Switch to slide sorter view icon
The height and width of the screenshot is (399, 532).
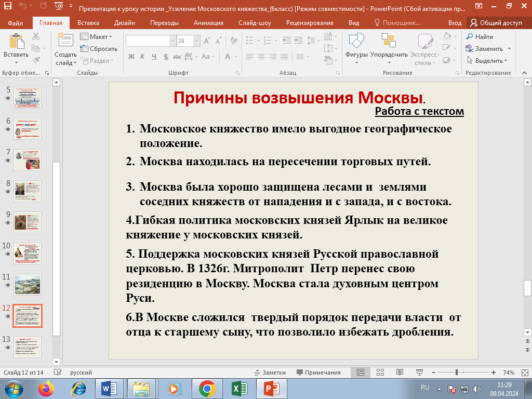(380, 373)
